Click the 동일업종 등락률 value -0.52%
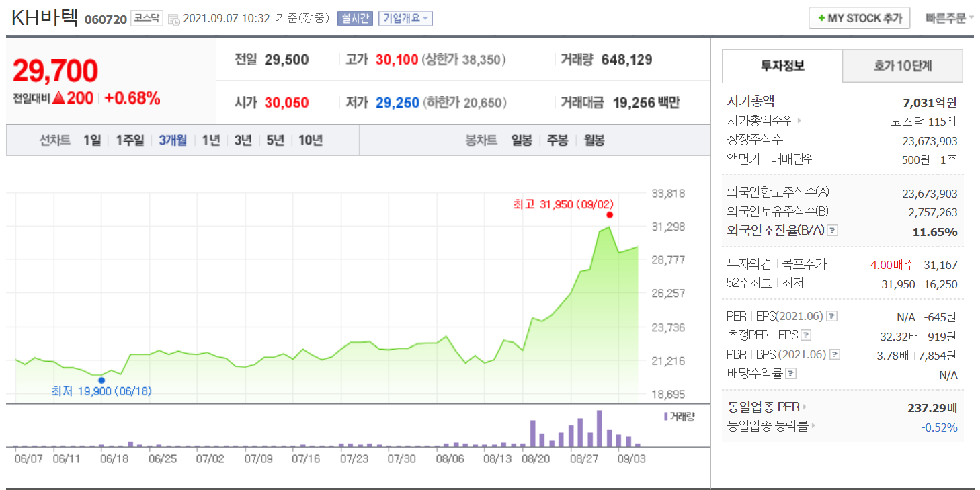Screen dimensions: 980x490 [939, 427]
